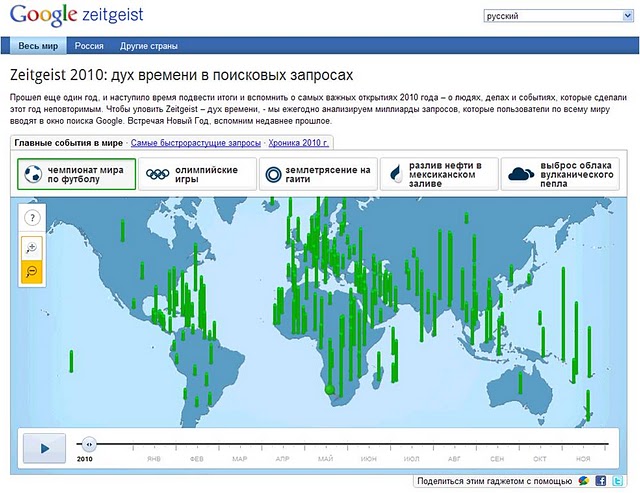Click the green sphere marker in southern Africa

pos(330,390)
